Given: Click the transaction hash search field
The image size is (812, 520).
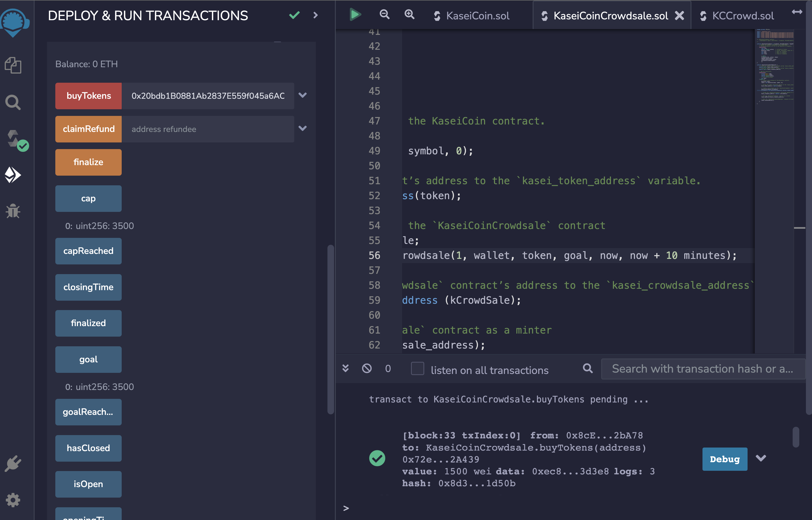Looking at the screenshot, I should (702, 369).
